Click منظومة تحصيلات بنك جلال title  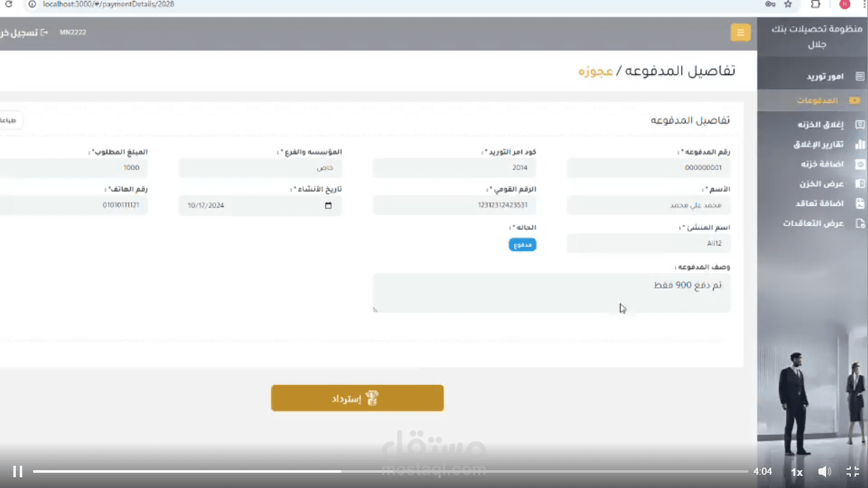(x=817, y=37)
